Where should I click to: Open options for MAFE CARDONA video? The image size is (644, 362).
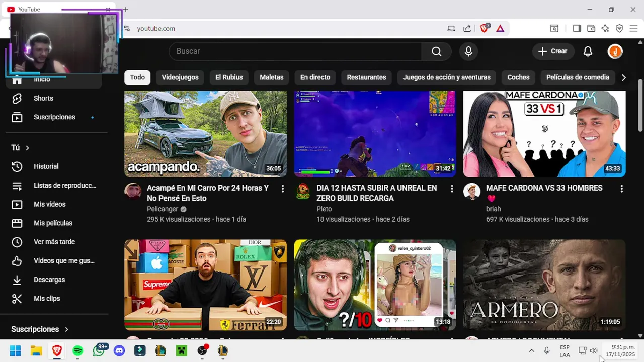click(x=621, y=189)
